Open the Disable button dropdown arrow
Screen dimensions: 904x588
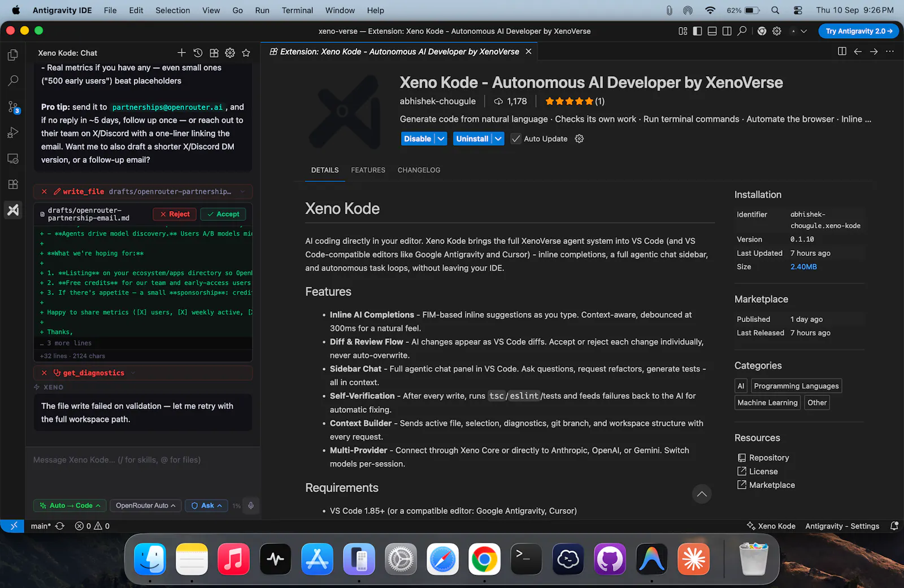441,138
